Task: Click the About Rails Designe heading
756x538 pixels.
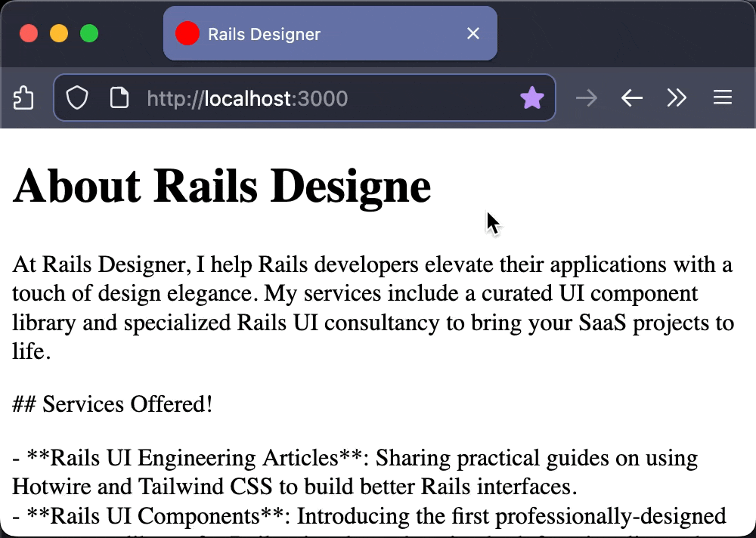Action: [x=222, y=186]
